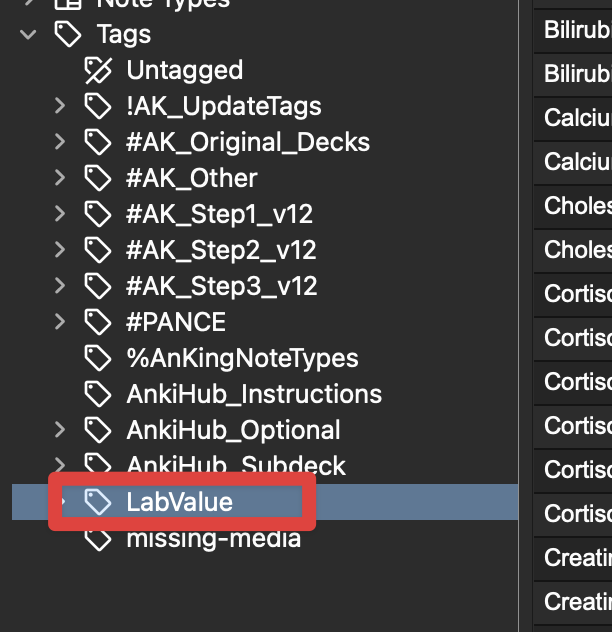Select the Untagged filter
612x632 pixels.
click(184, 70)
